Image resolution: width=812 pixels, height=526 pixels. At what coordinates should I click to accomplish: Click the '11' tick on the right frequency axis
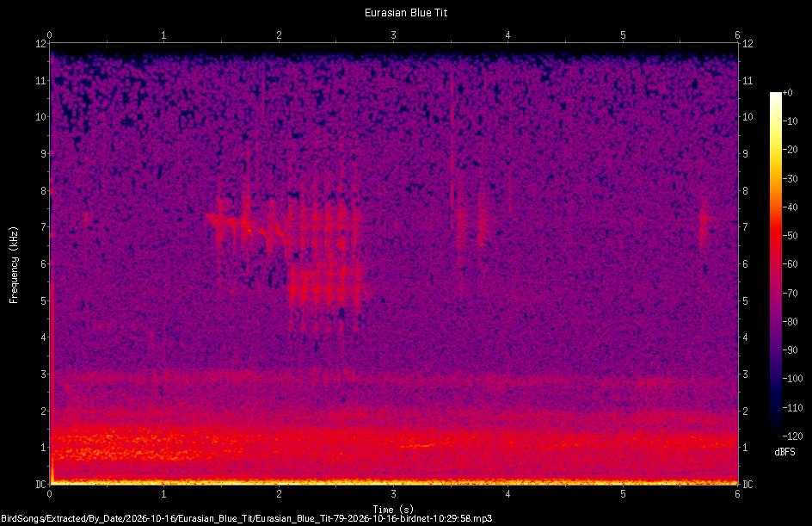pyautogui.click(x=747, y=80)
